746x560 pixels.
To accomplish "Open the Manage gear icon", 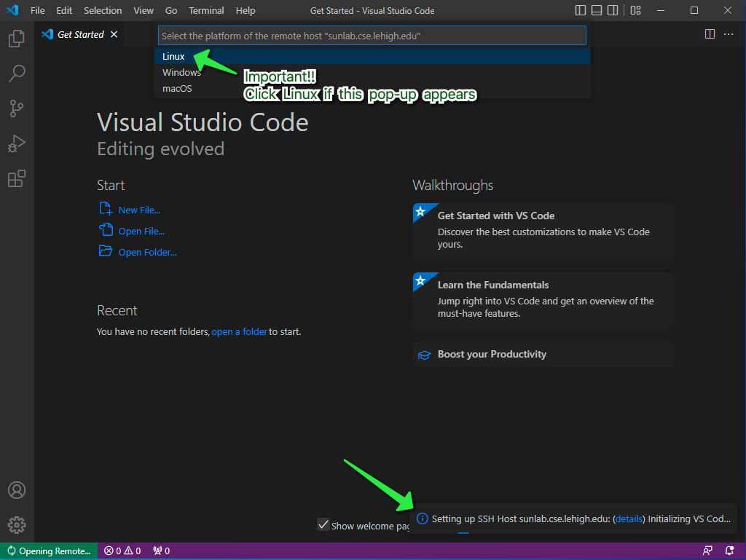I will (17, 524).
